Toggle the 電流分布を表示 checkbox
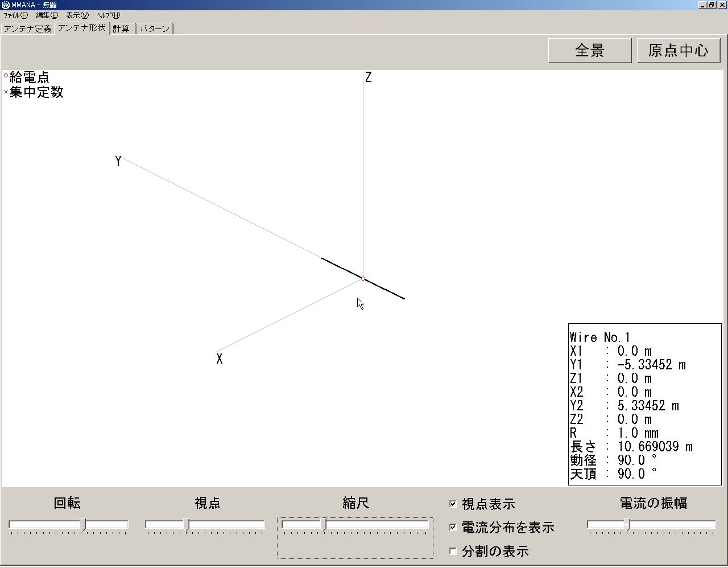728x568 pixels. point(453,528)
